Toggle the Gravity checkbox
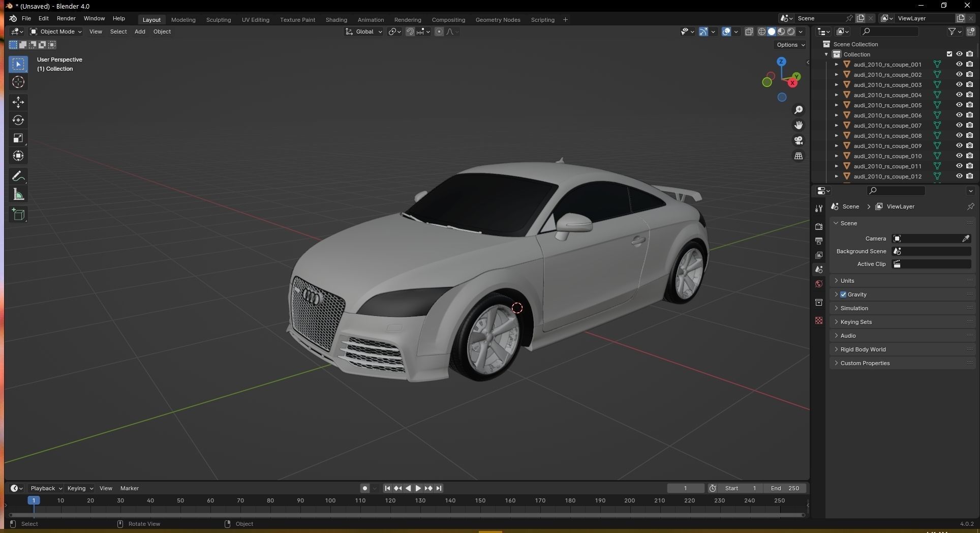 pyautogui.click(x=843, y=294)
